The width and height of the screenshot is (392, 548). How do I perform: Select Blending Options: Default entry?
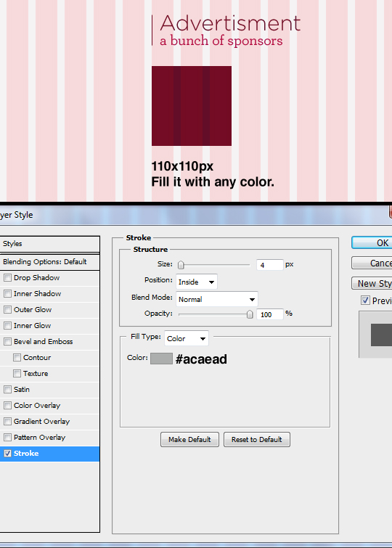click(49, 262)
